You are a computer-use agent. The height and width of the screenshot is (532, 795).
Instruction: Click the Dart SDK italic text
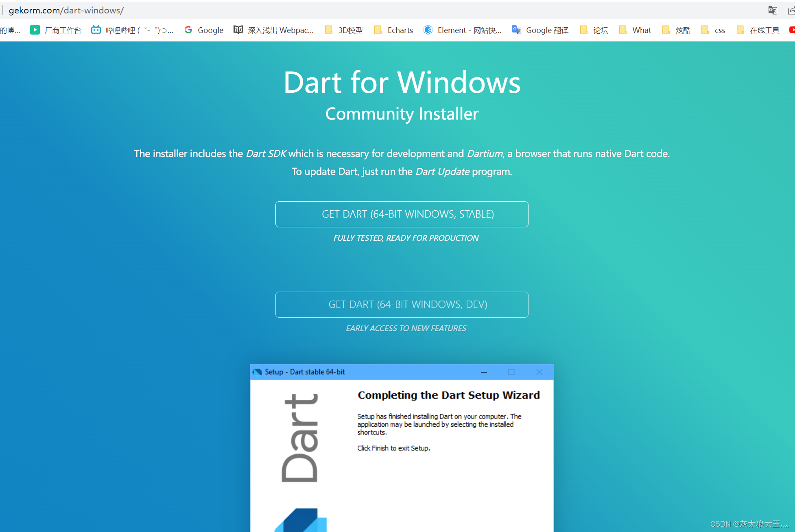(x=266, y=154)
